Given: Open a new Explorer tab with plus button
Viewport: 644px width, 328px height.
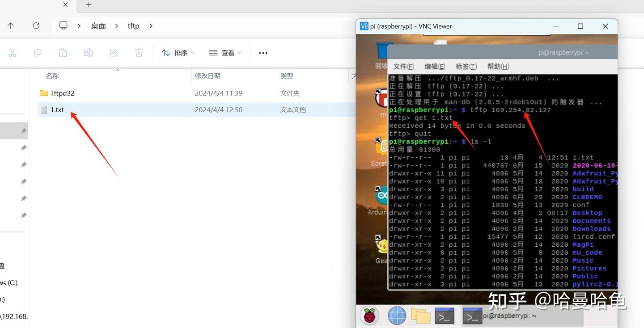Looking at the screenshot, I should 88,5.
